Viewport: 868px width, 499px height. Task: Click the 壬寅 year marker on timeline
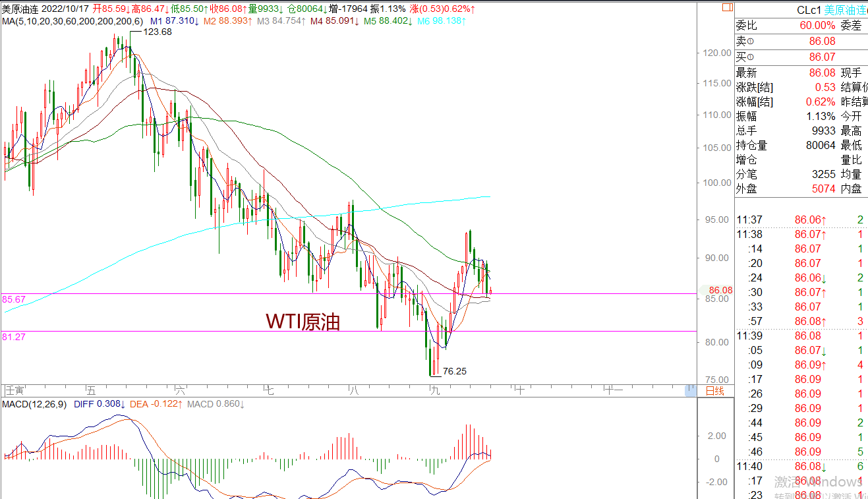click(14, 391)
